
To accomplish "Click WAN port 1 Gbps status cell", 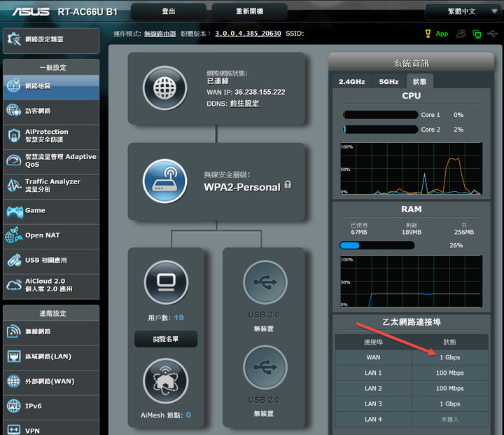I will tap(449, 357).
